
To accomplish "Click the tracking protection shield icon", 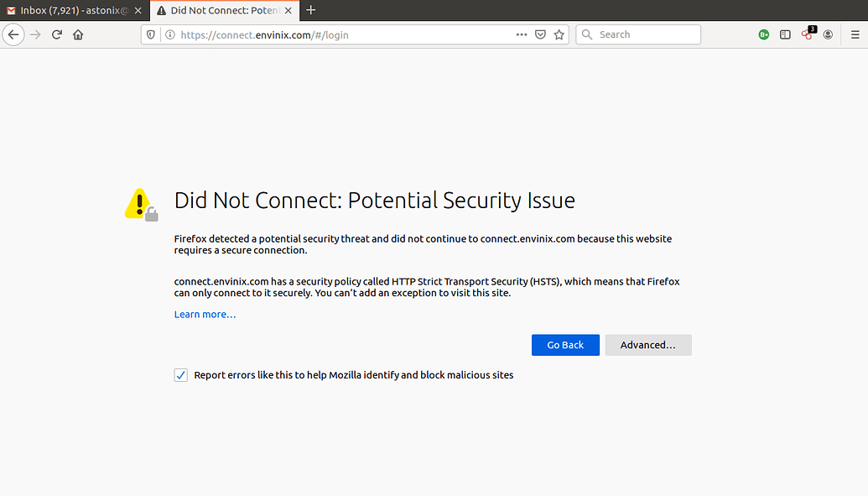I will (x=152, y=34).
